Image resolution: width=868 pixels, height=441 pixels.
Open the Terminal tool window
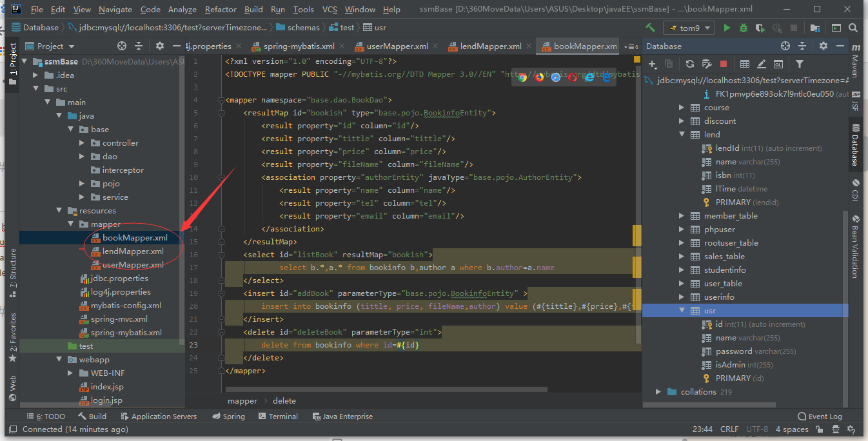pyautogui.click(x=277, y=416)
